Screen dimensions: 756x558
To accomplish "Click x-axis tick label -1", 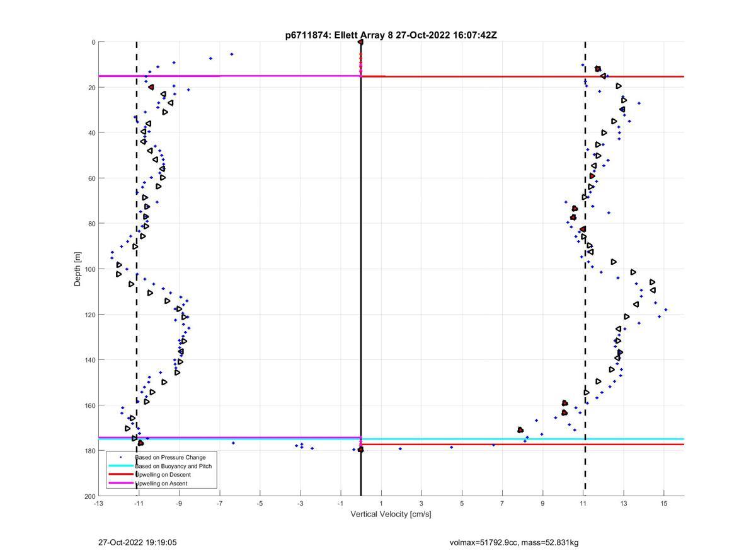I will 341,503.
